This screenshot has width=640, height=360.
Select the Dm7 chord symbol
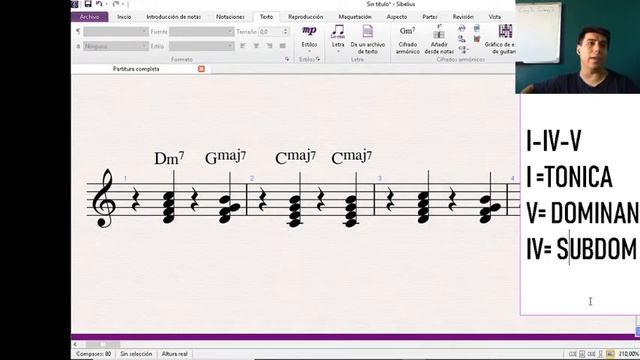click(169, 158)
